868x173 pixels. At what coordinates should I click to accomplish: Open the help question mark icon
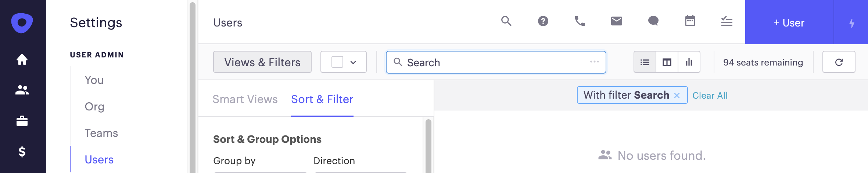pos(543,21)
